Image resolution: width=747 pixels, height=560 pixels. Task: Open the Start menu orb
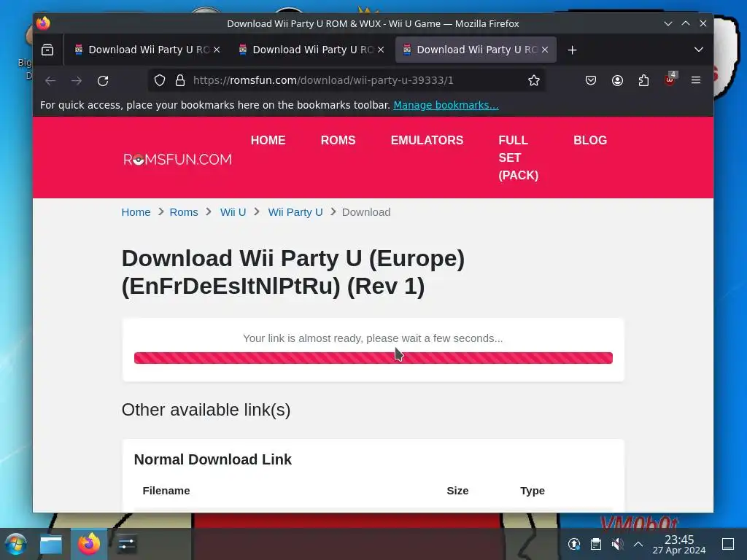pos(16,544)
